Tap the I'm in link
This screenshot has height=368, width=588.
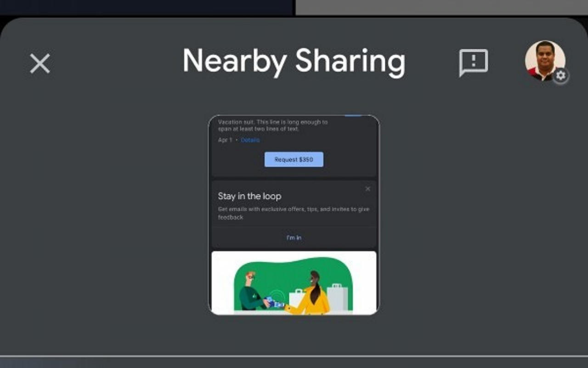click(294, 238)
